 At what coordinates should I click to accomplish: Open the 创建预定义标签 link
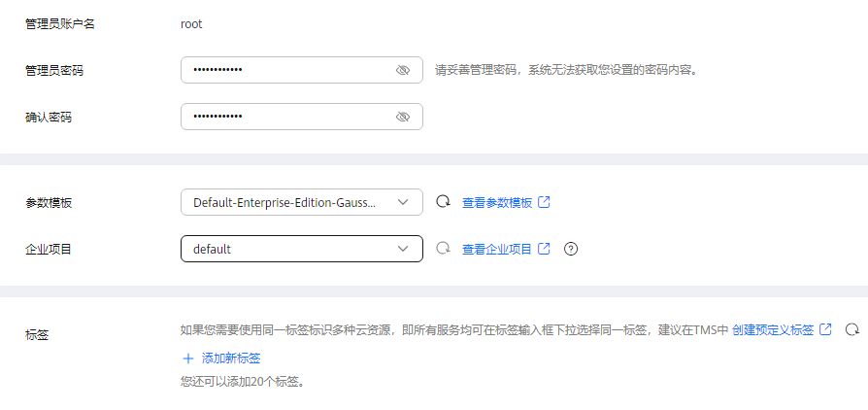(773, 330)
